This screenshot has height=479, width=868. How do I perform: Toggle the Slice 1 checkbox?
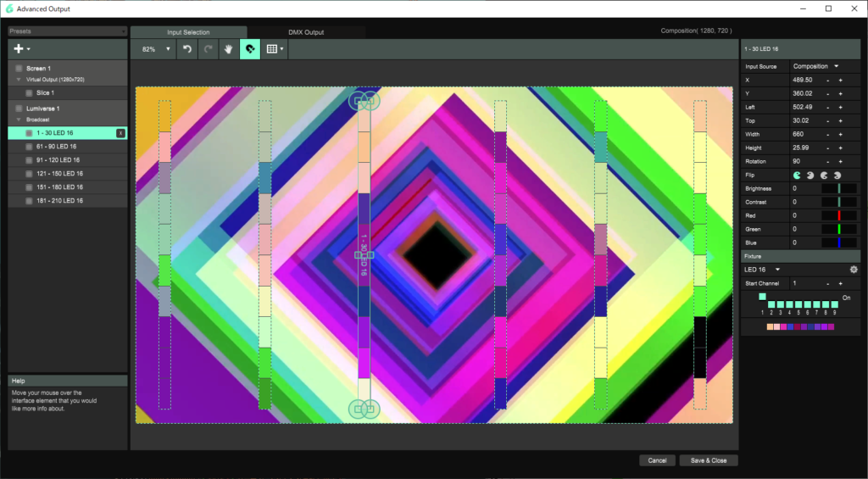click(x=29, y=93)
